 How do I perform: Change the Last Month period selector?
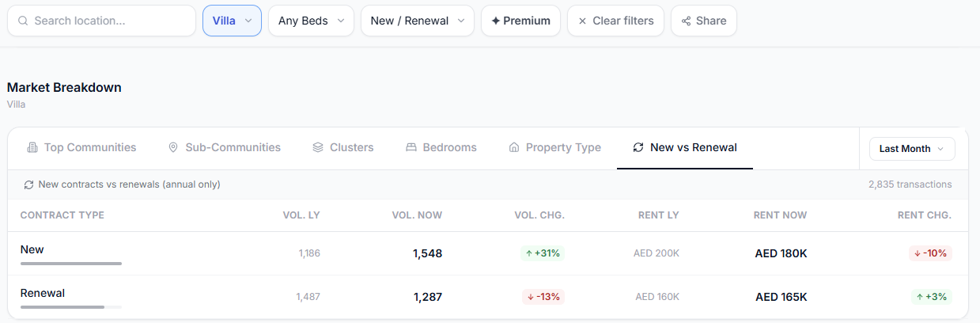click(912, 148)
